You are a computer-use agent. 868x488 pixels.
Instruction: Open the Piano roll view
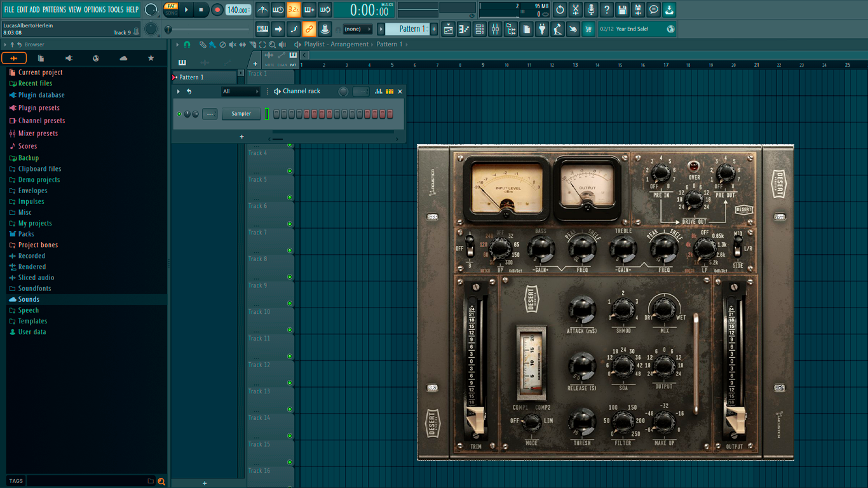point(464,29)
